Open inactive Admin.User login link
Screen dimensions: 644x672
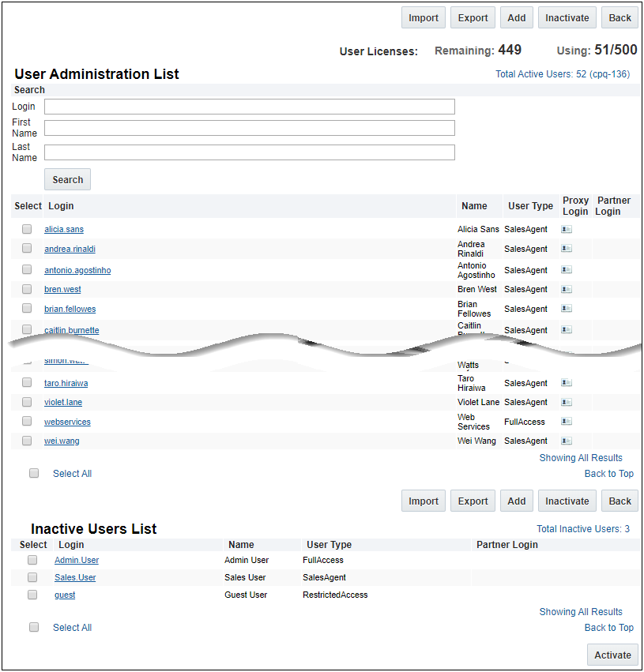77,560
